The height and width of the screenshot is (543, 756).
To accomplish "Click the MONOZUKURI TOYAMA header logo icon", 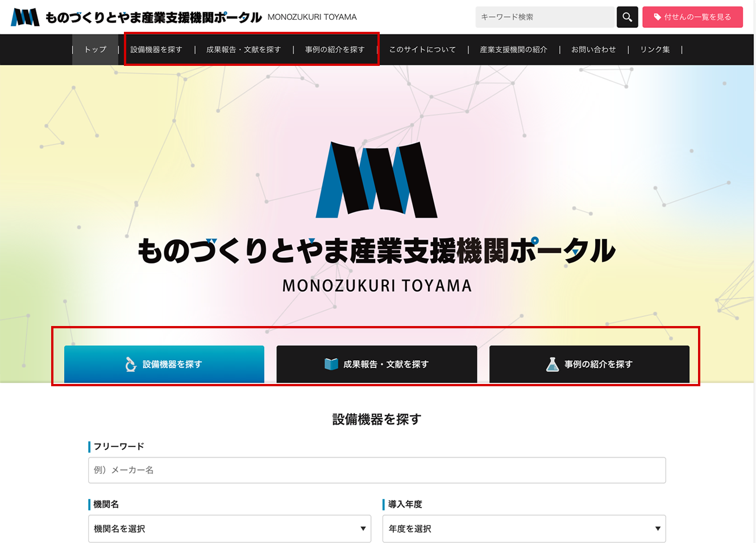I will click(x=26, y=17).
